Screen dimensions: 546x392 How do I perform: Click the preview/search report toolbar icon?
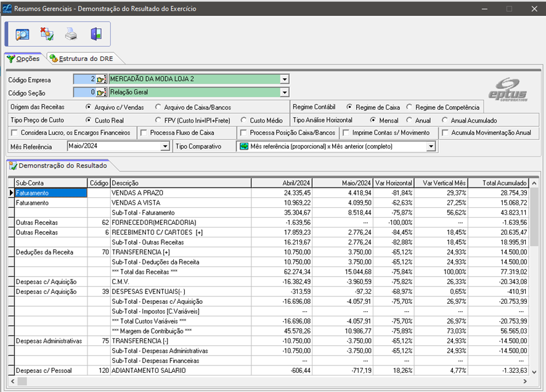click(23, 35)
